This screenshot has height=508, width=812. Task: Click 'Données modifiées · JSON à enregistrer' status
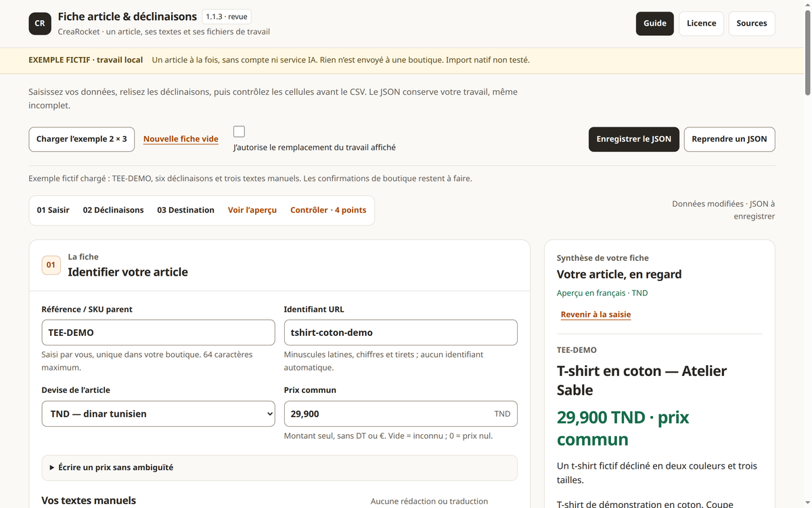pos(723,210)
